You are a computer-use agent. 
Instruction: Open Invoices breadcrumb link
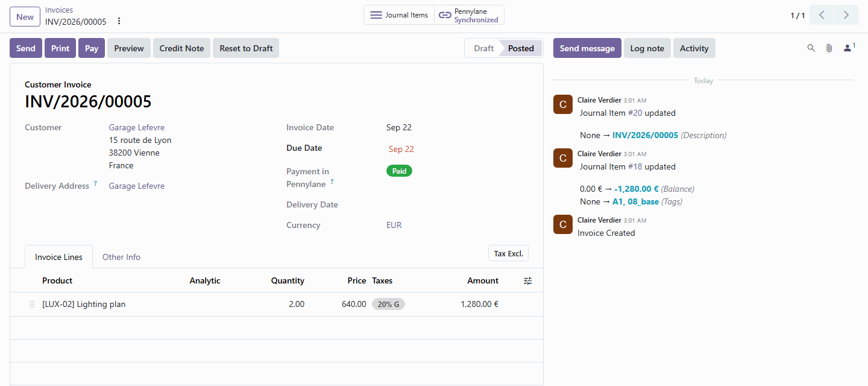(59, 10)
